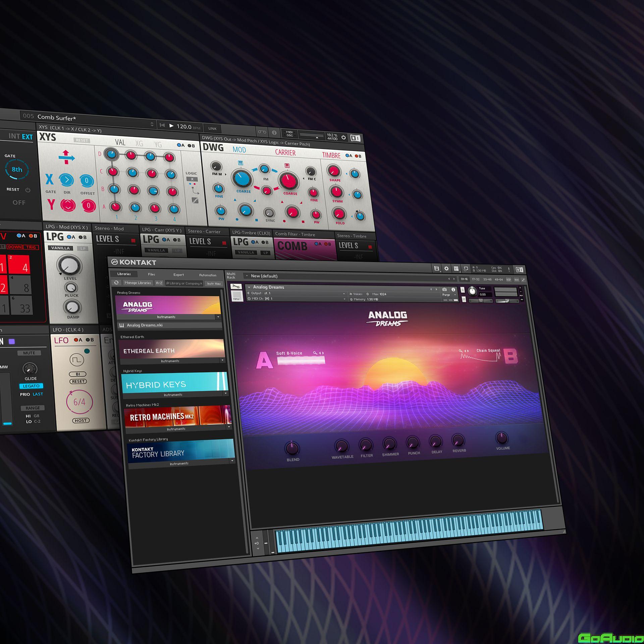
Task: Click the X DIR arrow button in XYS
Action: pyautogui.click(x=66, y=180)
